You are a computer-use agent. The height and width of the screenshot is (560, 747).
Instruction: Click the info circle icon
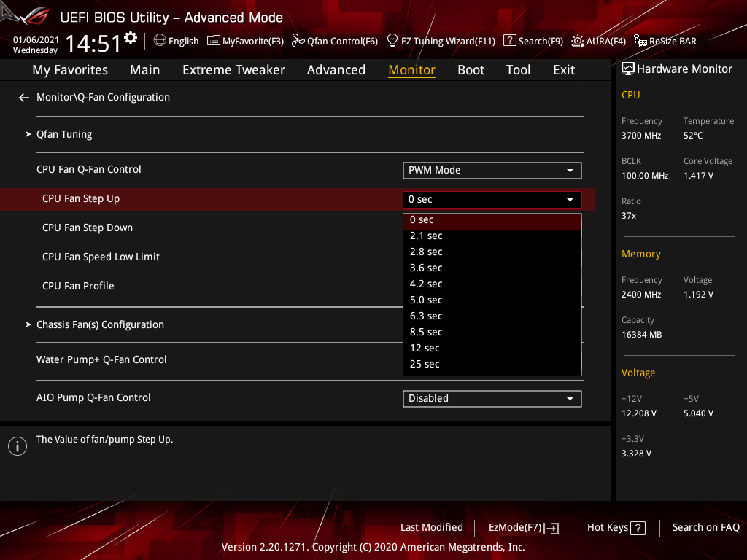(18, 446)
